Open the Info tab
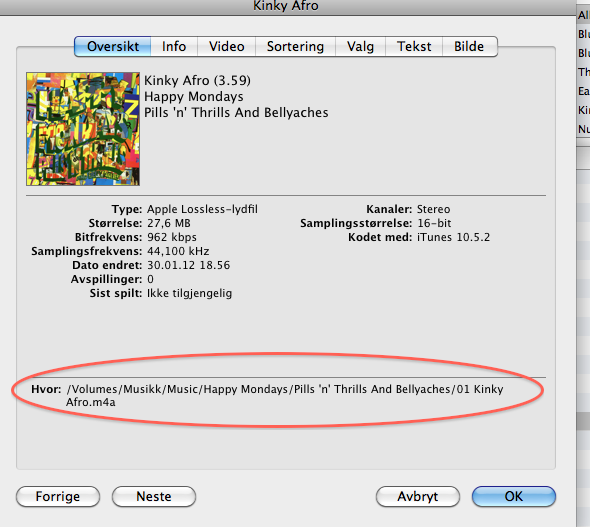This screenshot has height=527, width=590. [x=174, y=47]
